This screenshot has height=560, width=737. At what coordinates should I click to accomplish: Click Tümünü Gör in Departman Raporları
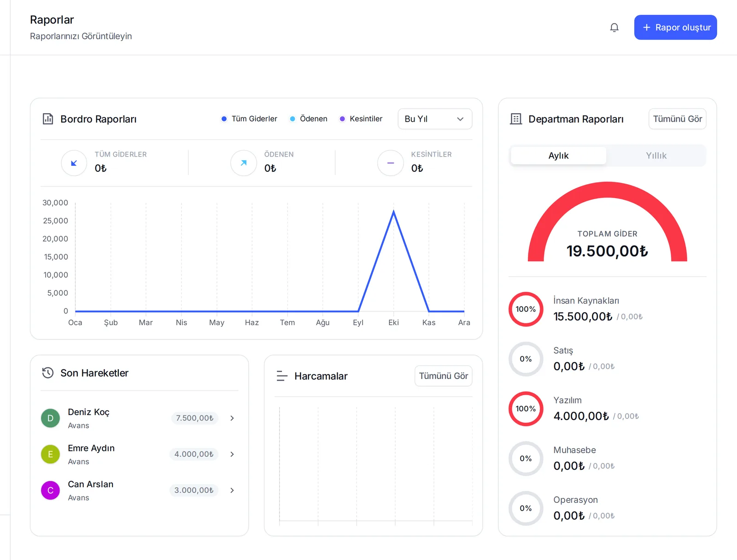click(677, 119)
